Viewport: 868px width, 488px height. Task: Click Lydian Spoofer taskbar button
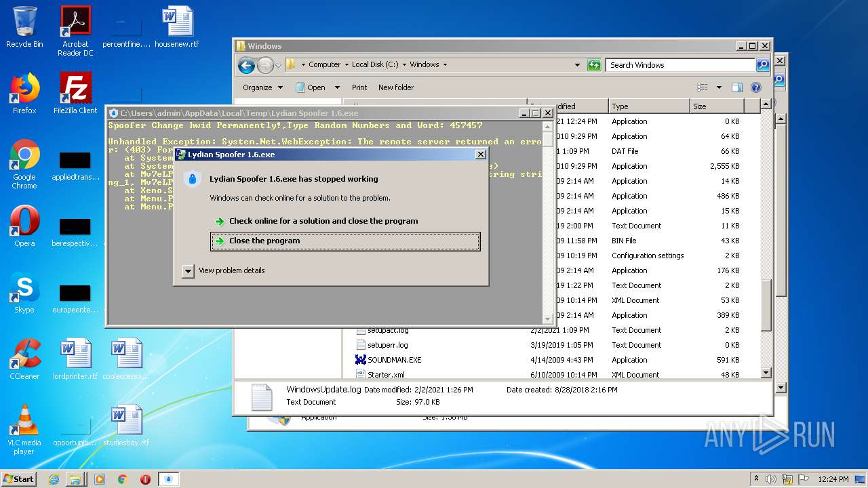pos(169,479)
